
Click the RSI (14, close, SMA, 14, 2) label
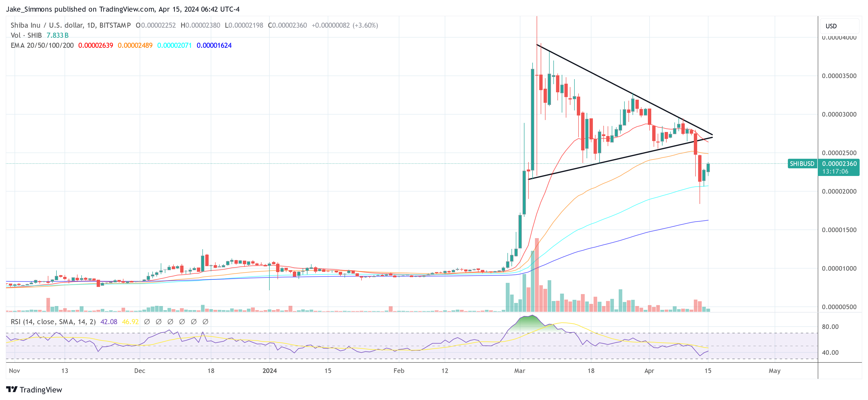coord(53,322)
